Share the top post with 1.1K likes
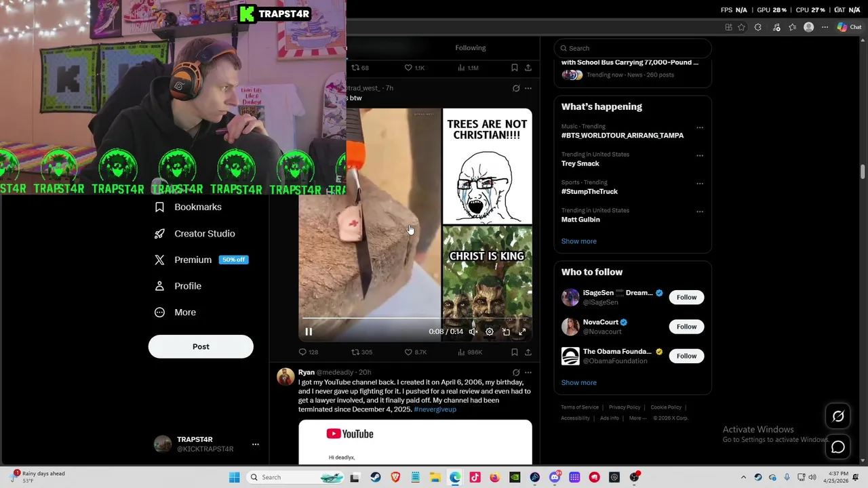 tap(528, 68)
